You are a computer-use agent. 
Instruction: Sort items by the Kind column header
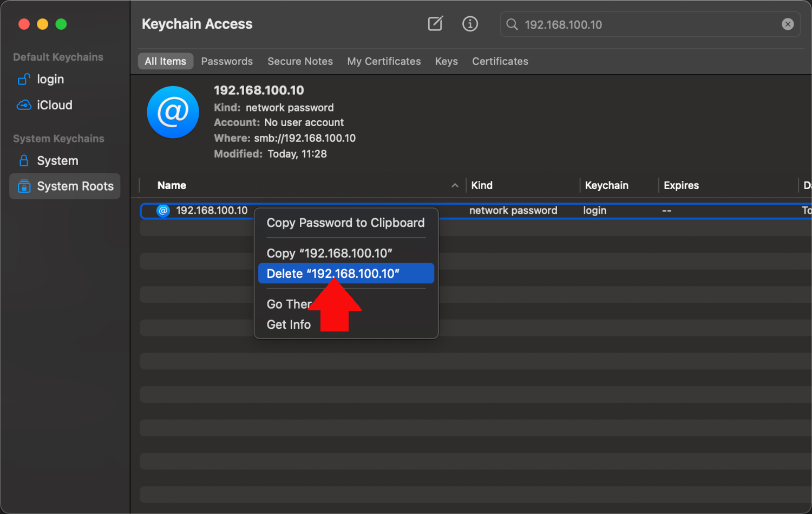482,185
